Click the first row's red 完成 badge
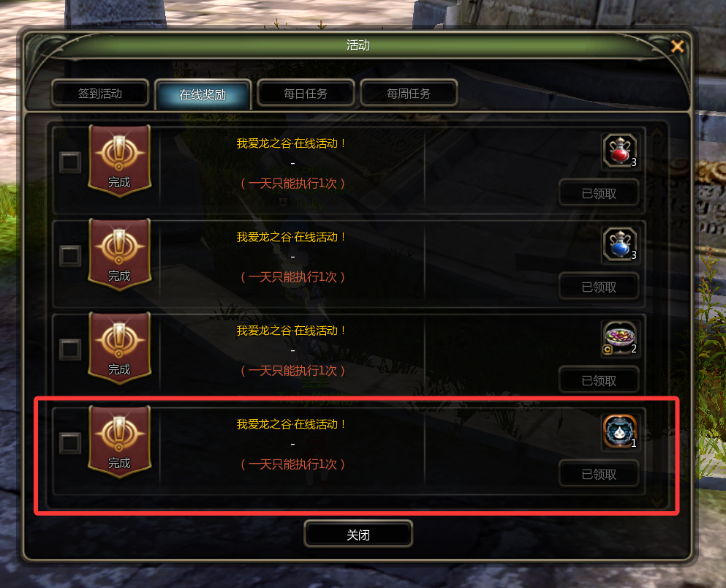The height and width of the screenshot is (588, 726). point(119,161)
